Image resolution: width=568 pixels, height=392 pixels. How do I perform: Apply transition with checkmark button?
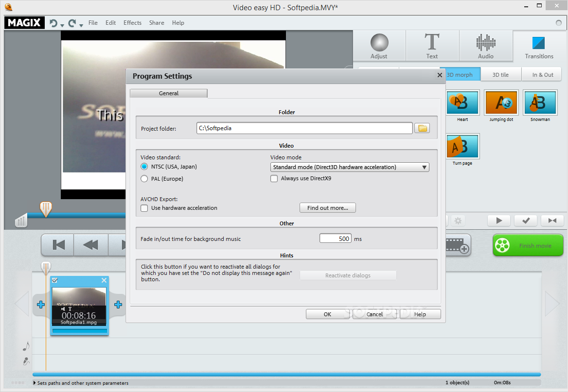(x=526, y=221)
